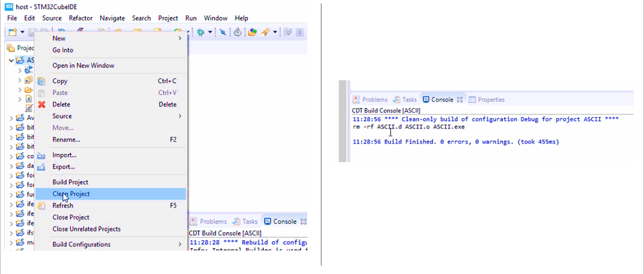Click the .c file icon in the project tree
The image size is (644, 274).
tap(28, 99)
